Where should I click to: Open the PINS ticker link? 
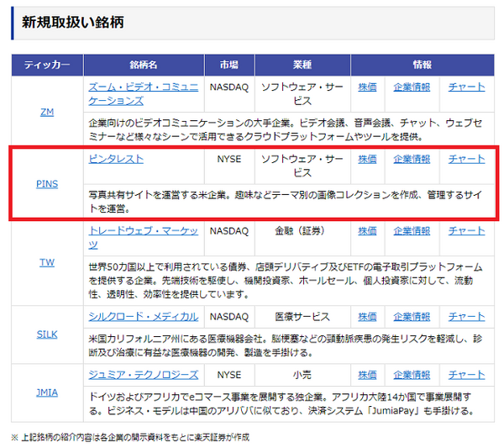point(47,184)
